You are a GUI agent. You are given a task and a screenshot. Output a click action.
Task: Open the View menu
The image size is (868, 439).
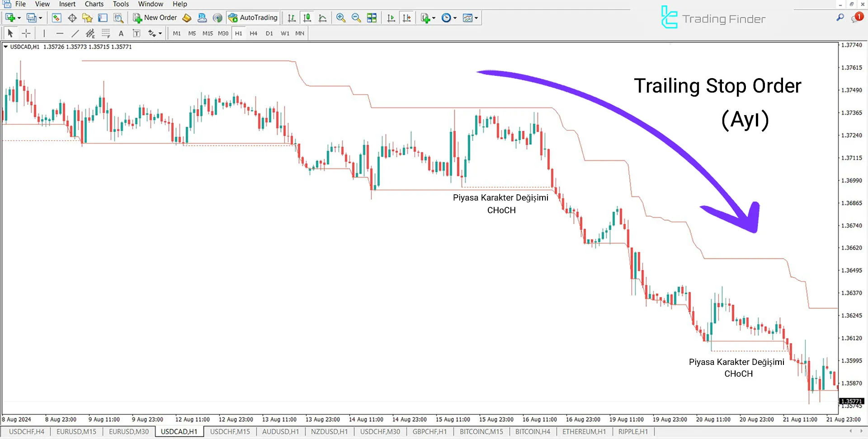[42, 4]
